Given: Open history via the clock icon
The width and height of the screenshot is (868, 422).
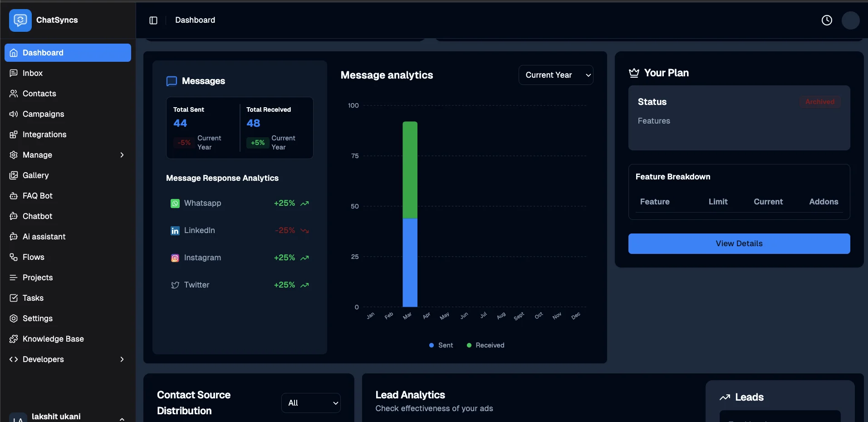Looking at the screenshot, I should point(827,20).
